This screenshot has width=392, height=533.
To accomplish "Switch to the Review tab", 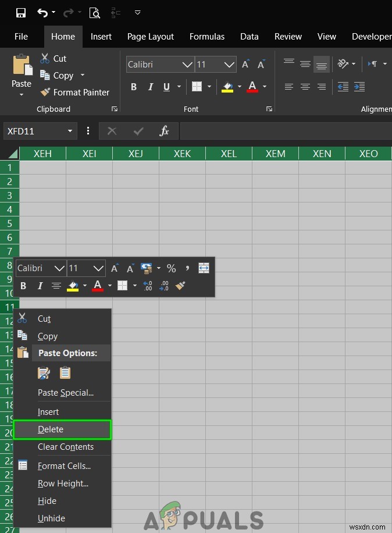I will [x=288, y=37].
